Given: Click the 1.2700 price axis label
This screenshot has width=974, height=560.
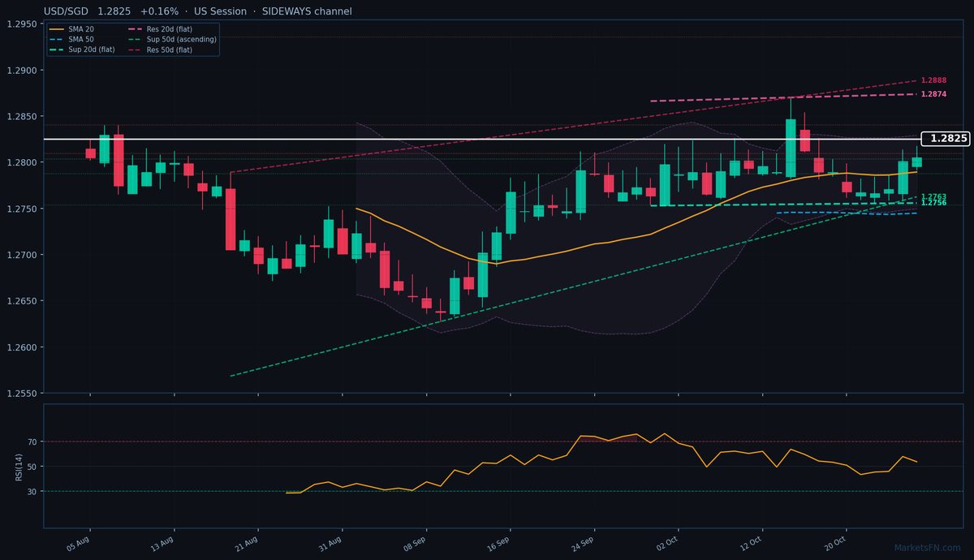Looking at the screenshot, I should pyautogui.click(x=22, y=255).
